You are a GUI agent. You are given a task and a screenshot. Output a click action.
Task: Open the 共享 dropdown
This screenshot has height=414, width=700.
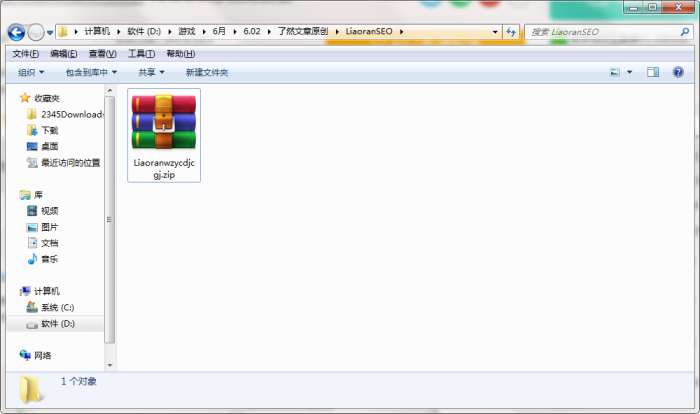[x=151, y=72]
